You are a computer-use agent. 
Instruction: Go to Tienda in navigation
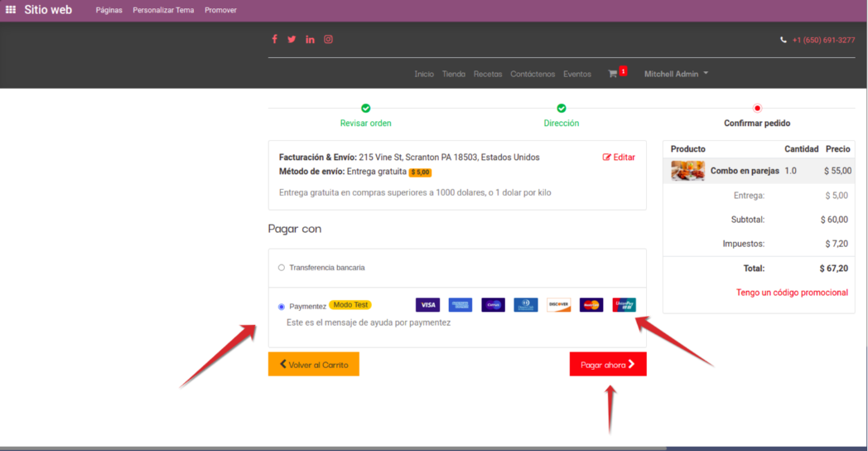[x=453, y=74]
